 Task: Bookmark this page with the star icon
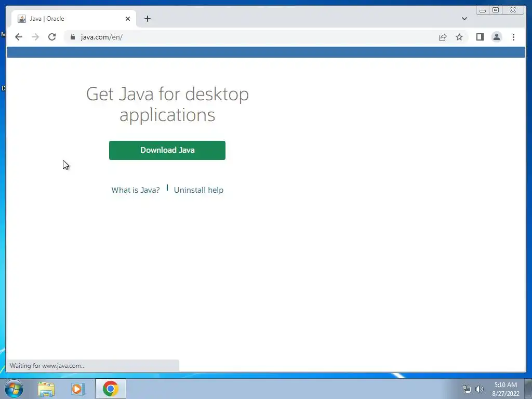459,37
